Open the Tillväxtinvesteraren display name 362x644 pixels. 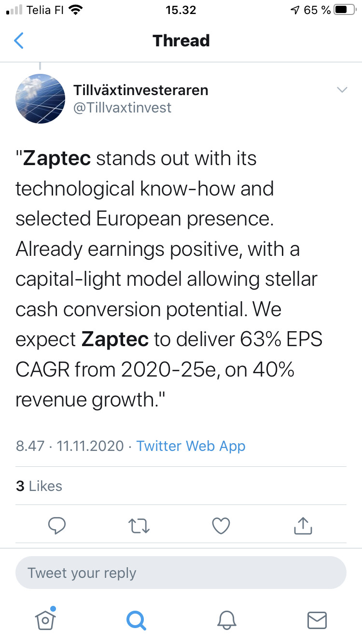click(x=141, y=90)
